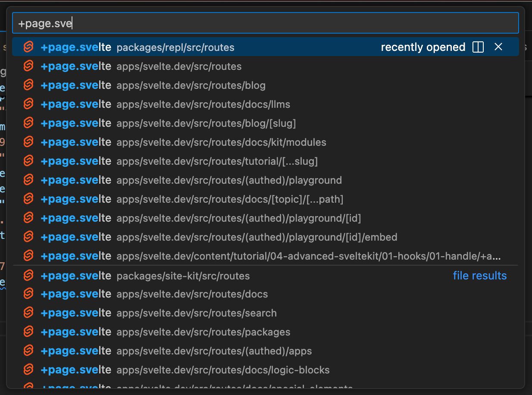532x395 pixels.
Task: Click the +page.sve search input field
Action: (265, 23)
